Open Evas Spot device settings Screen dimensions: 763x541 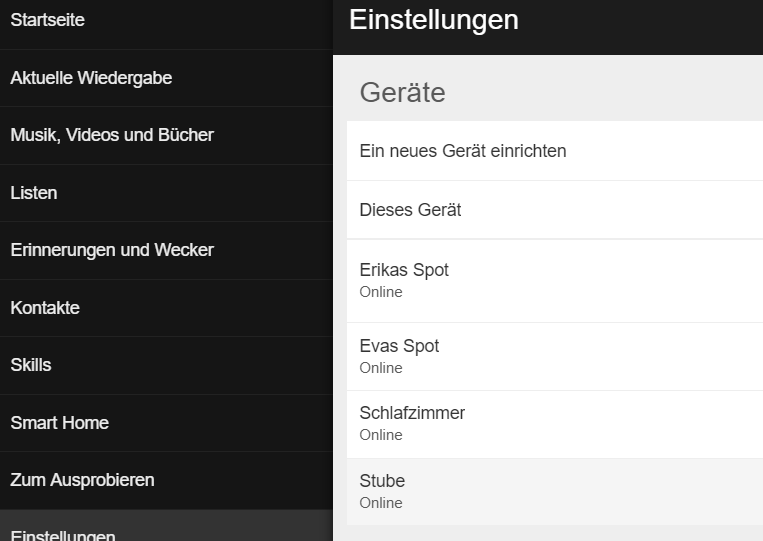(x=399, y=346)
